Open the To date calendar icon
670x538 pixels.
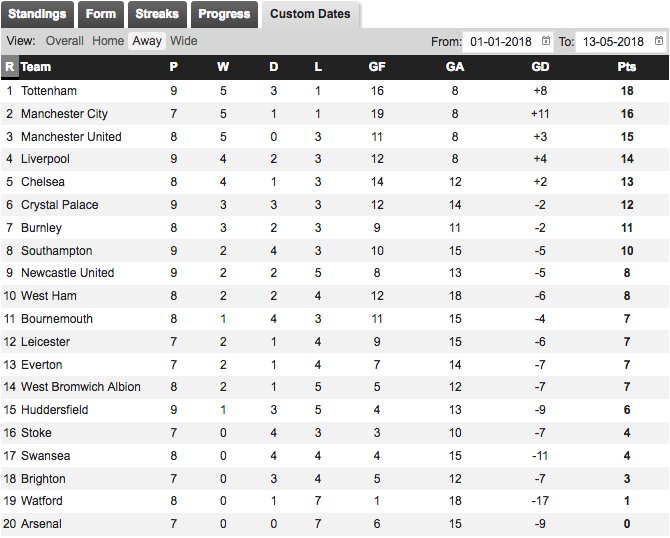coord(659,41)
